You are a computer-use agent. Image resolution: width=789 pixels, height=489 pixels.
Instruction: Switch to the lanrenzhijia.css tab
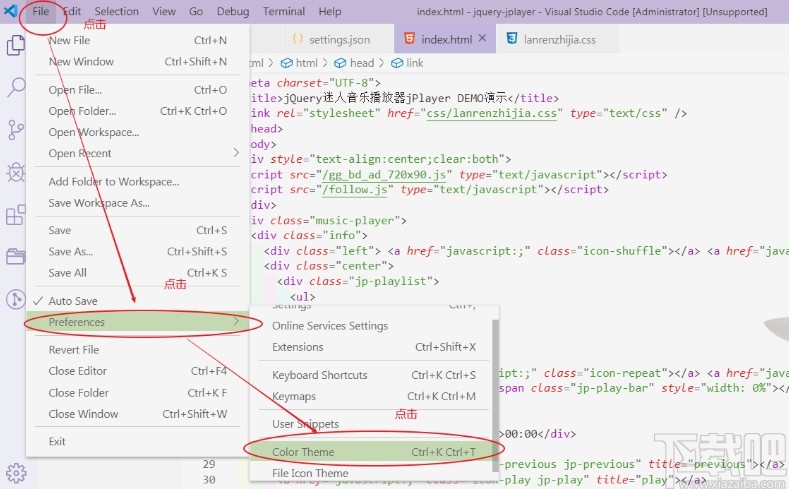(x=557, y=39)
